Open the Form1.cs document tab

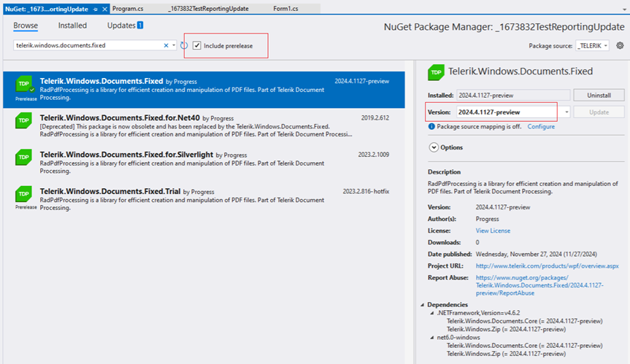[285, 9]
